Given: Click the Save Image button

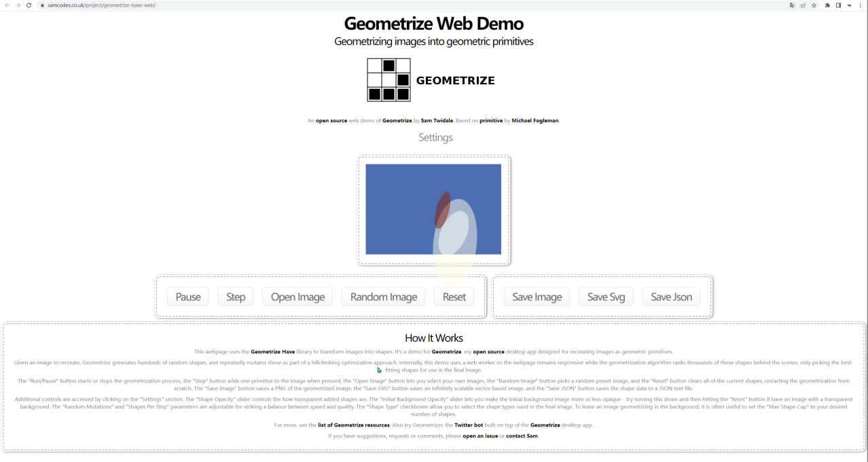Looking at the screenshot, I should click(x=537, y=297).
